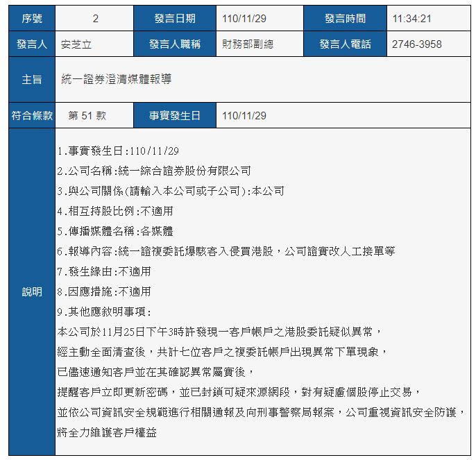Click line 3.與公司關係 本公司
The width and height of the screenshot is (476, 460).
point(171,191)
